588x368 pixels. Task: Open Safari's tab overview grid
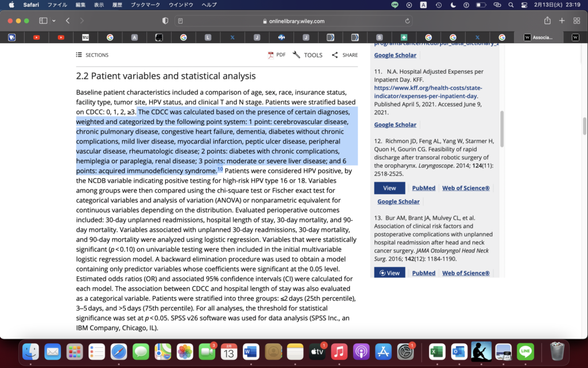(x=576, y=20)
